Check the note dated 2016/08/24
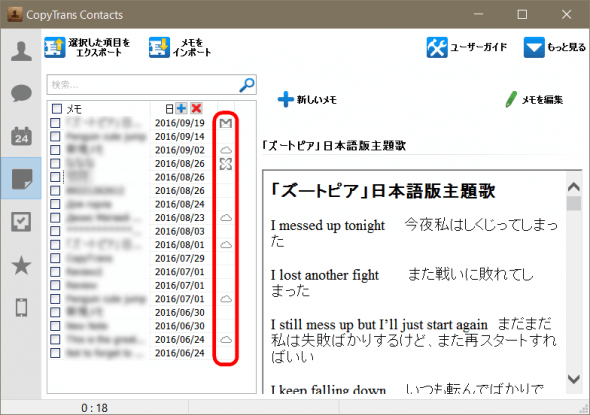The width and height of the screenshot is (590, 415). [x=55, y=204]
